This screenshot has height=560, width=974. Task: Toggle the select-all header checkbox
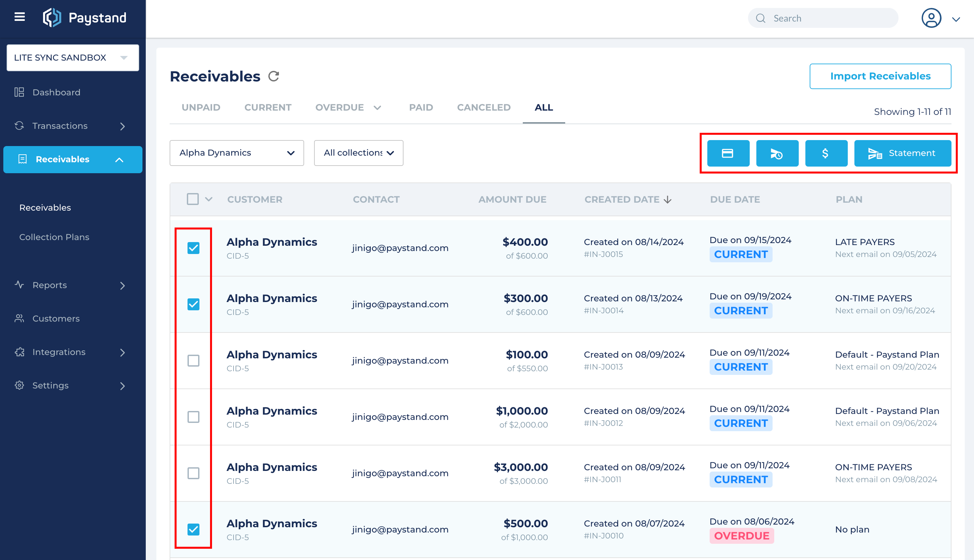click(193, 199)
